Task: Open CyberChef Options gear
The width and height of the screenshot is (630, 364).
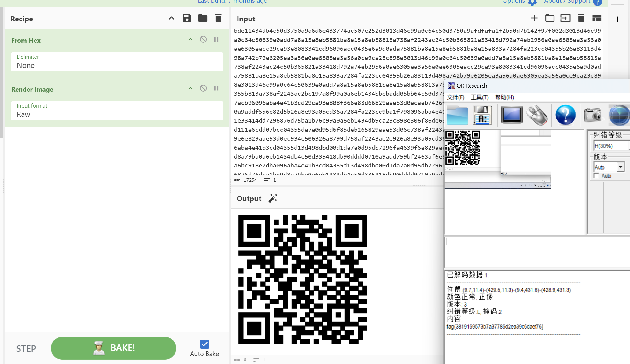Action: [532, 2]
